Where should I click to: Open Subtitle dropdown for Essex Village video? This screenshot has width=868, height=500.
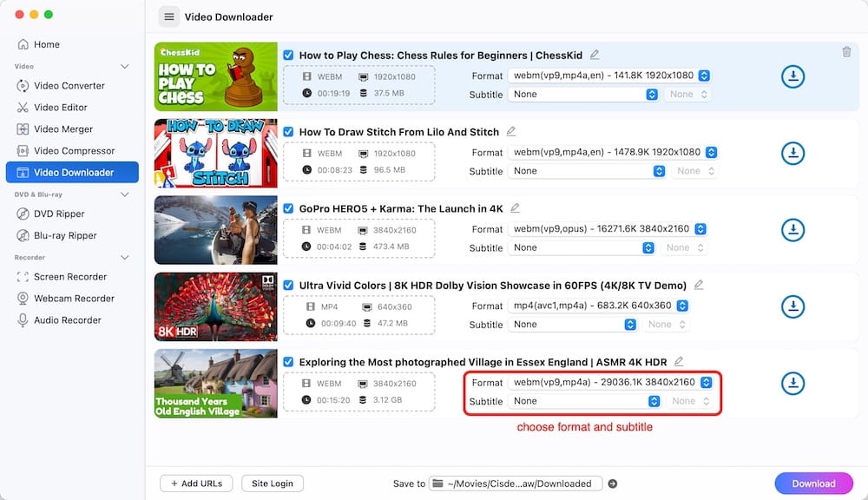tap(584, 401)
